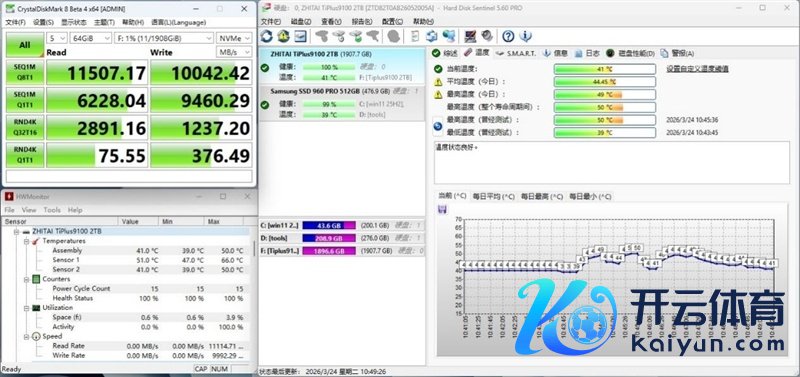800x377 pixels.
Task: Switch to the S.M.A.R.T. tab
Action: 516,53
